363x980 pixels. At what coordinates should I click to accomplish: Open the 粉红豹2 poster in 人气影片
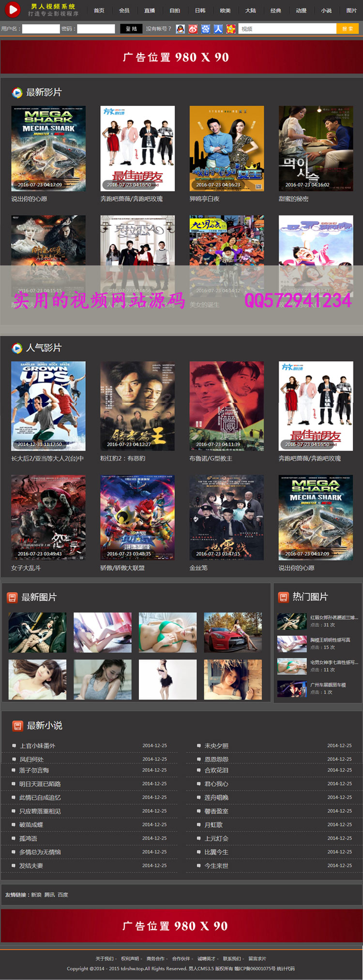pyautogui.click(x=137, y=406)
